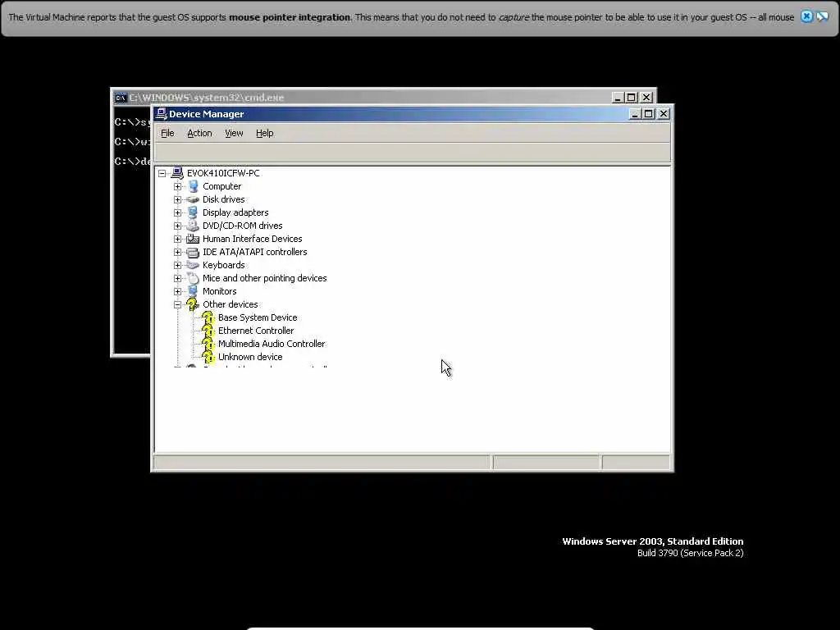Screen dimensions: 840x630
Task: Expand the Human Interface Devices category
Action: tap(177, 239)
